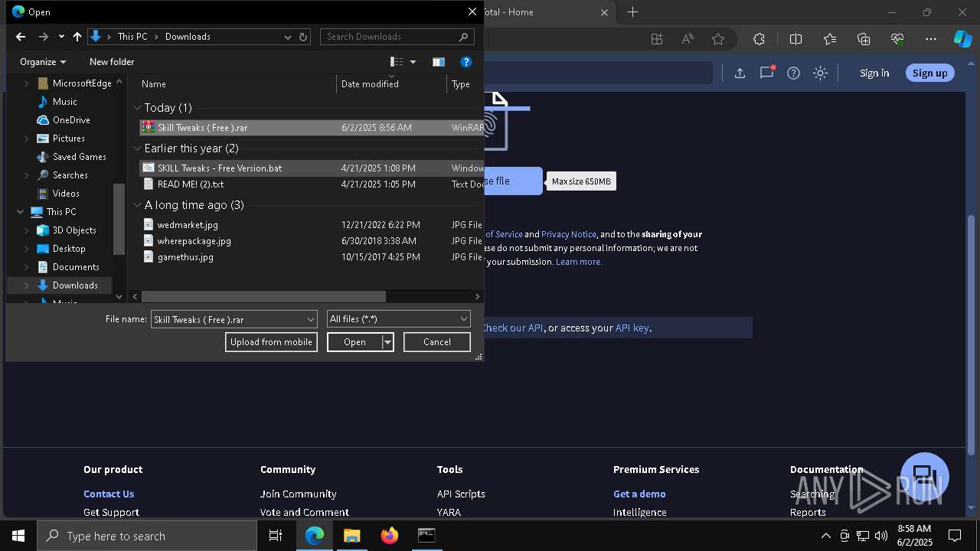The height and width of the screenshot is (551, 980).
Task: Select Music in the navigation tree
Action: coord(65,102)
